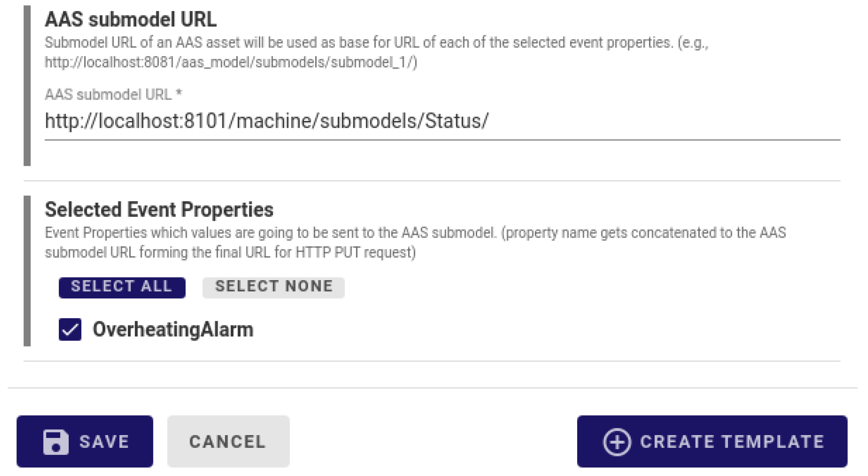Screen dimensions: 868x476
Task: Uncheck the OverheatingAlarm checkbox
Action: click(x=70, y=329)
